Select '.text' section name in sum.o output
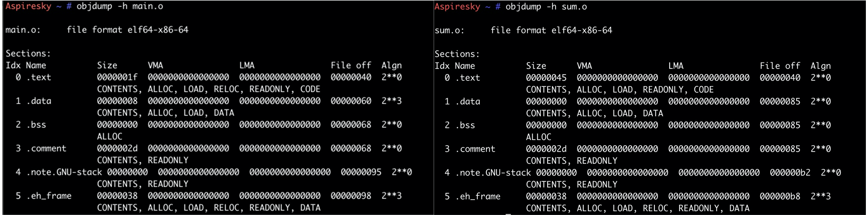This screenshot has height=215, width=868. coord(467,78)
